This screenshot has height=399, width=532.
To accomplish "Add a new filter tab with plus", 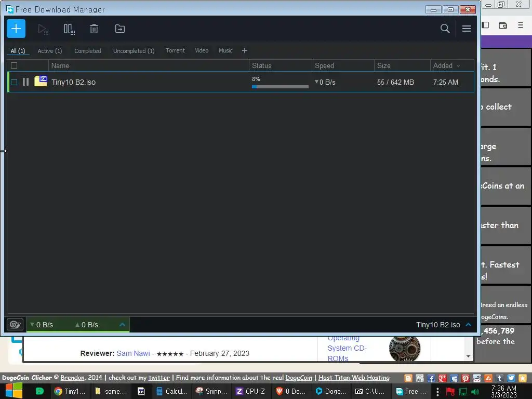I will coord(245,50).
